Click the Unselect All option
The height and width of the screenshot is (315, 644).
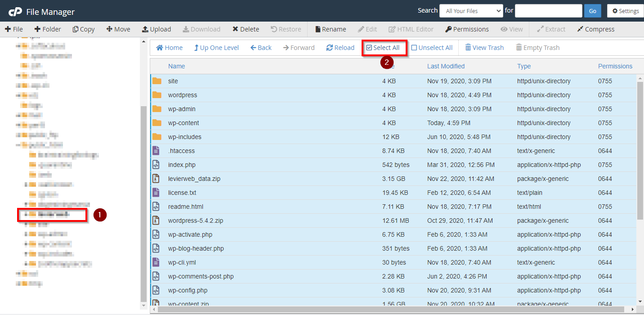point(432,48)
